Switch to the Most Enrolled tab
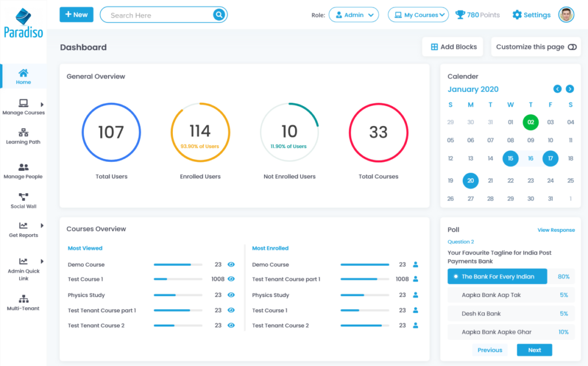The height and width of the screenshot is (366, 588). (x=270, y=248)
